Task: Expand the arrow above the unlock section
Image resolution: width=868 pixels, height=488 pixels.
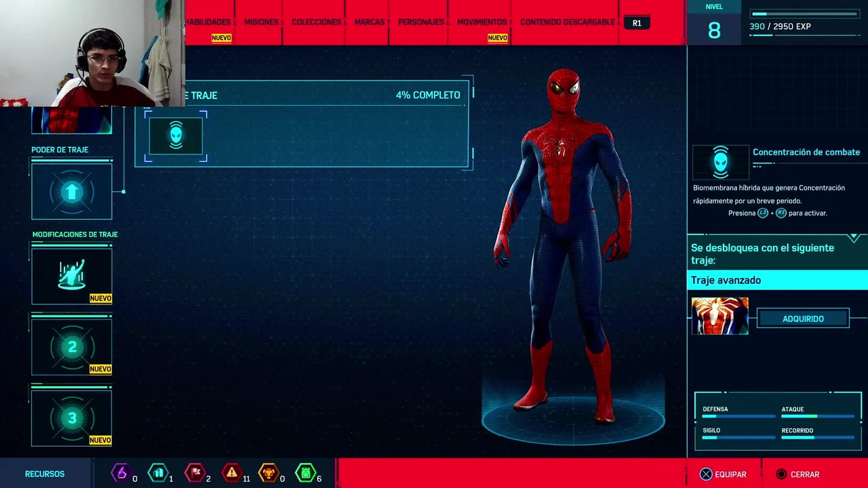Action: (x=854, y=238)
